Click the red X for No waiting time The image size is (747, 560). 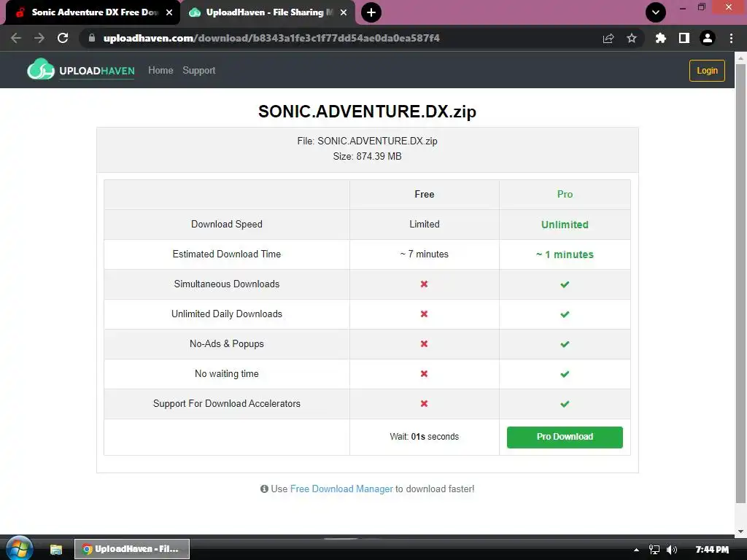[424, 374]
